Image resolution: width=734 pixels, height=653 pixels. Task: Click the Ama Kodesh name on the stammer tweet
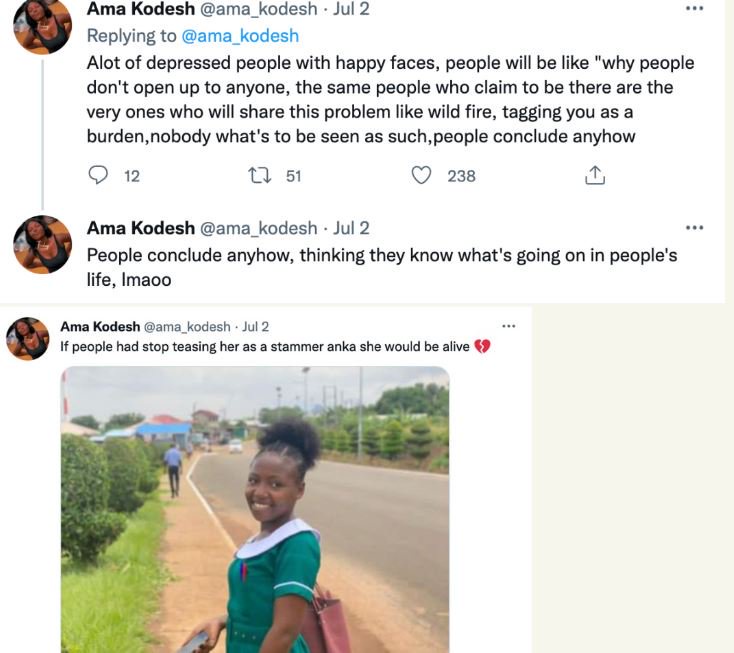pos(100,327)
